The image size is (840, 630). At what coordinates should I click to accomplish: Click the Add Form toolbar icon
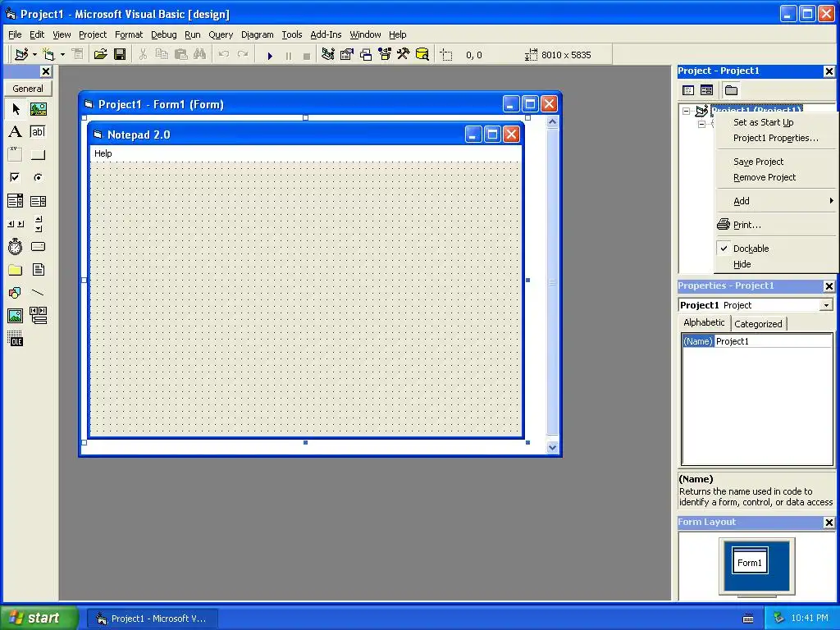pos(48,55)
